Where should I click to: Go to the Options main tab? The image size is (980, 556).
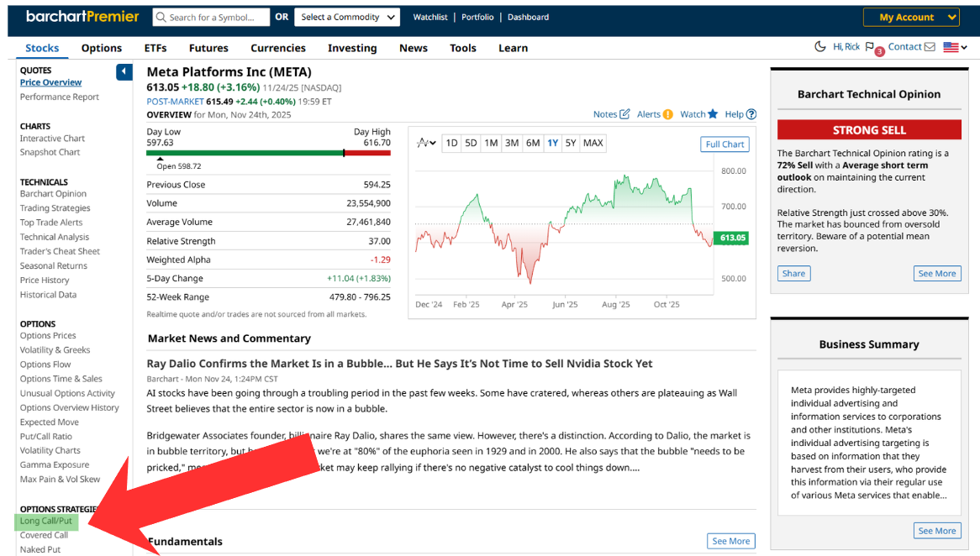click(102, 48)
